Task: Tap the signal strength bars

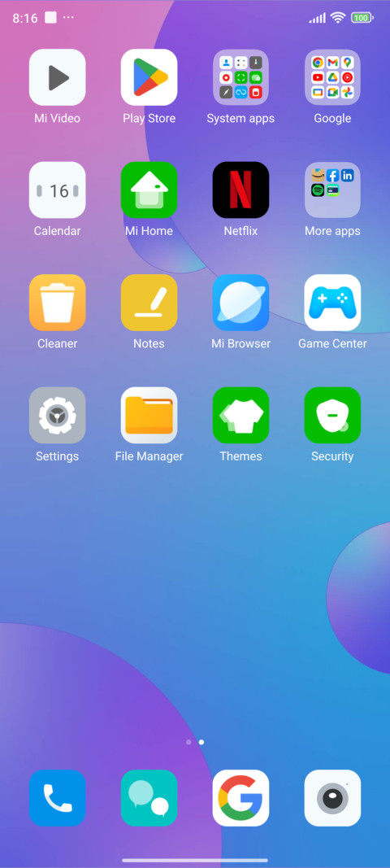Action: point(318,18)
